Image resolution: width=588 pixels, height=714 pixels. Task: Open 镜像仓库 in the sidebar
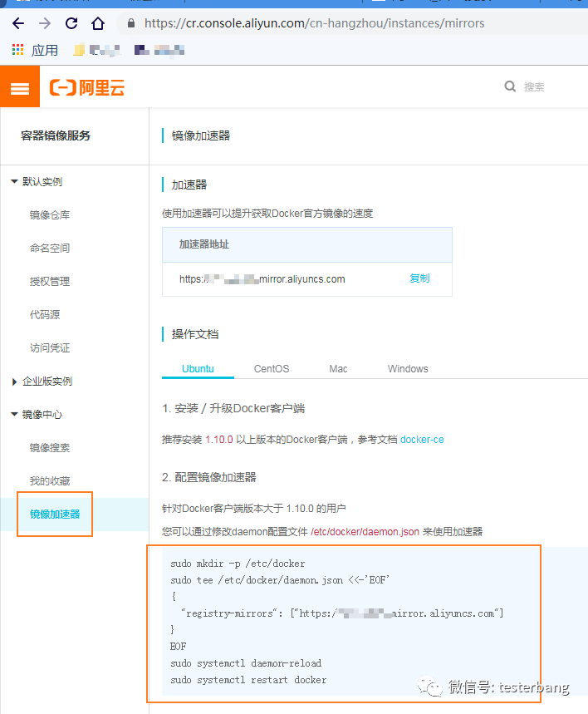(x=50, y=215)
